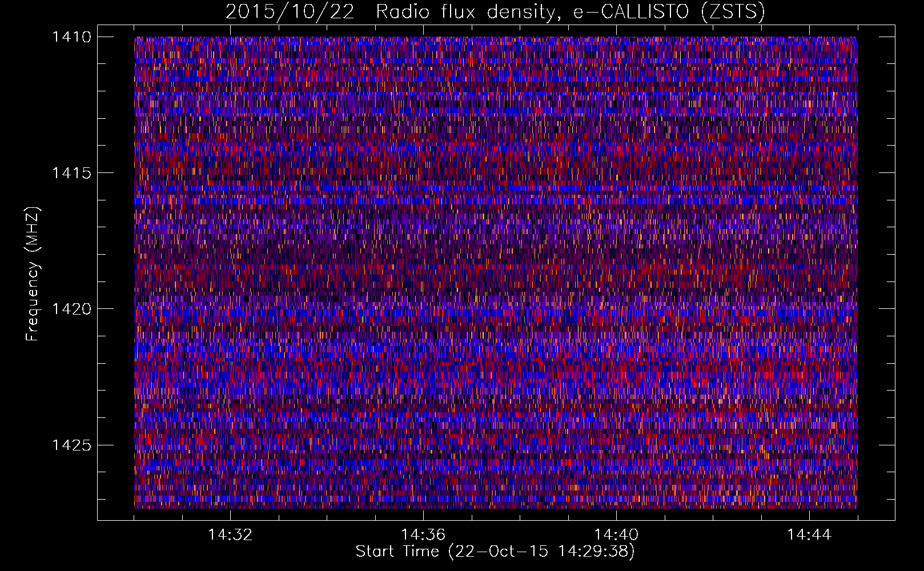Viewport: 924px width, 571px height.
Task: Click the 14:36 time axis label
Action: pyautogui.click(x=423, y=535)
